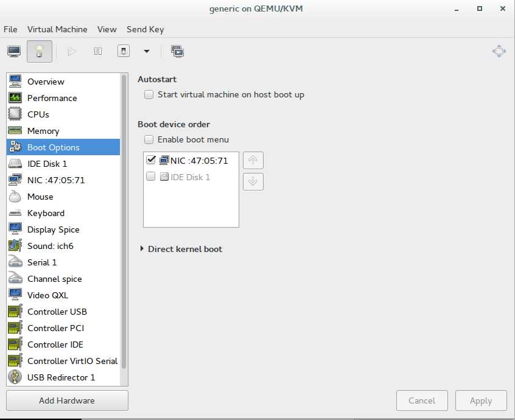
Task: Select Controller IDE entry
Action: pos(63,344)
